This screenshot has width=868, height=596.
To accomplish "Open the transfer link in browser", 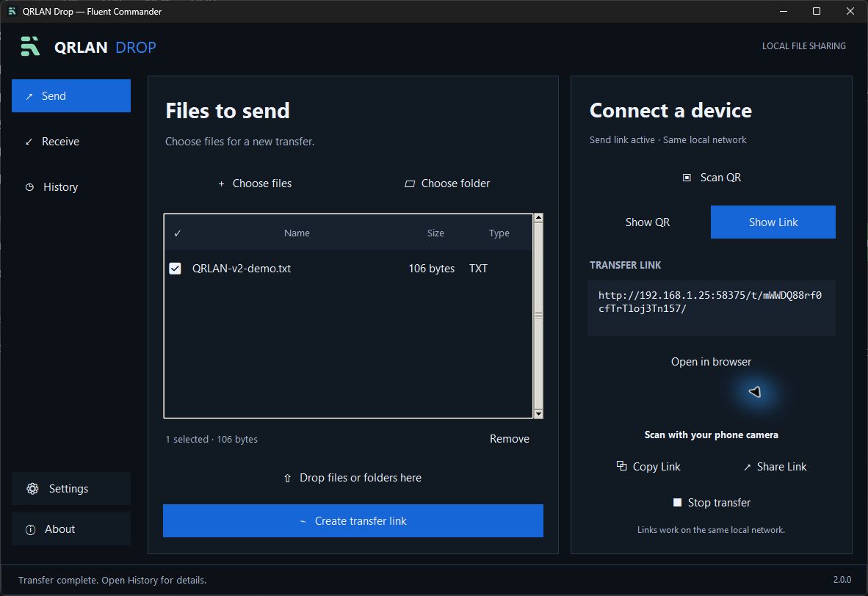I will (712, 361).
